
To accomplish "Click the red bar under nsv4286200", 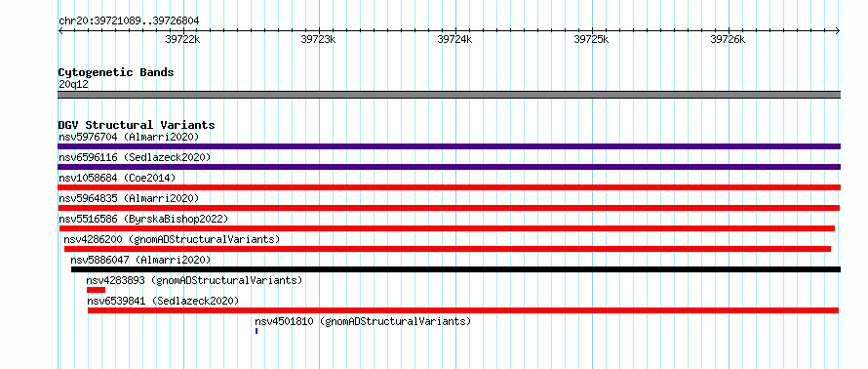I will point(448,249).
